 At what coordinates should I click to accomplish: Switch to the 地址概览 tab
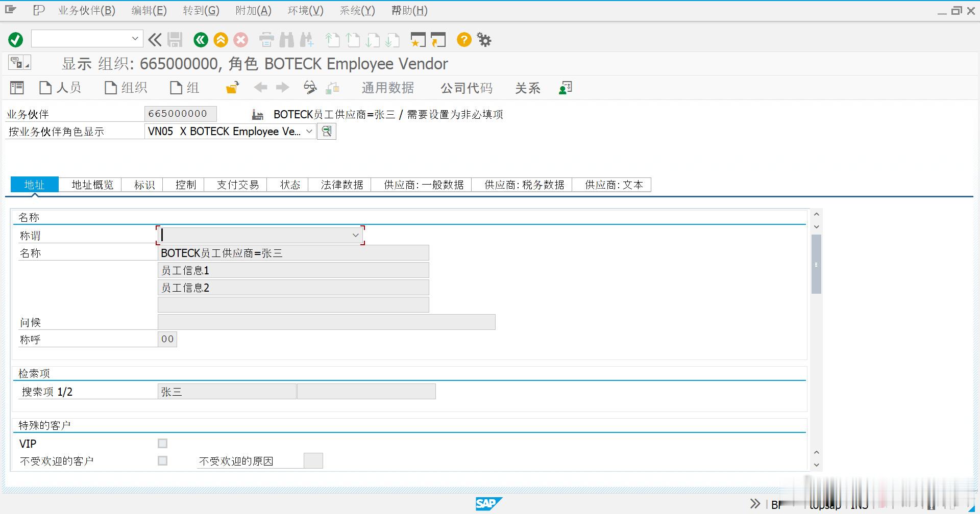pyautogui.click(x=92, y=185)
